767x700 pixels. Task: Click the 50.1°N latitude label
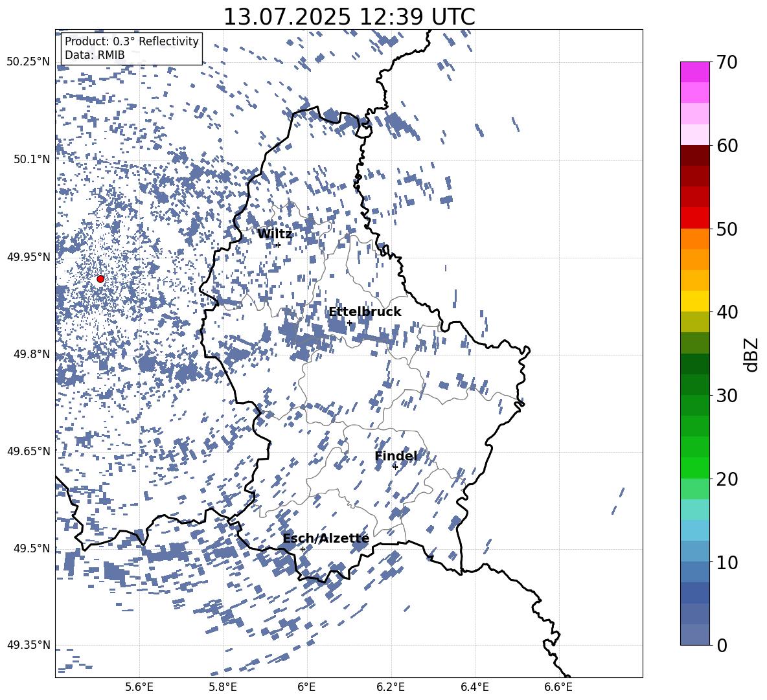point(32,159)
